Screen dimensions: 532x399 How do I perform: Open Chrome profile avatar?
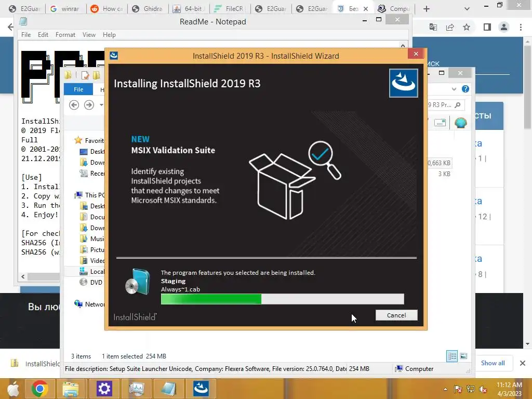click(x=504, y=27)
